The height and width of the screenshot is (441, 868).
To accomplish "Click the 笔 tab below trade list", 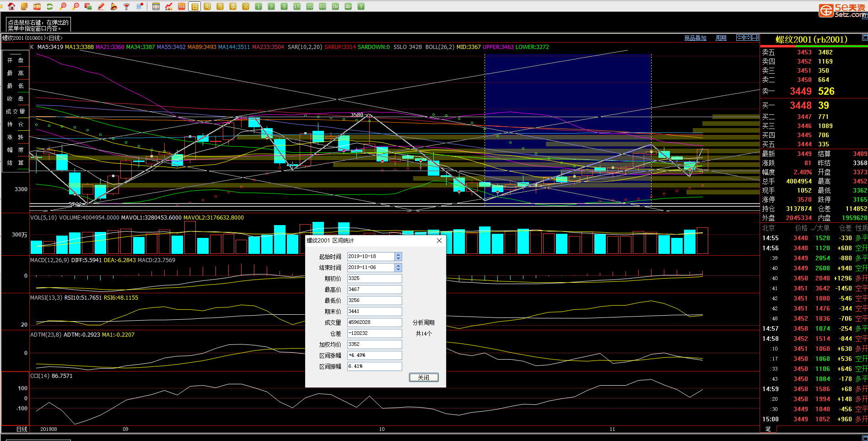I will tap(768, 429).
